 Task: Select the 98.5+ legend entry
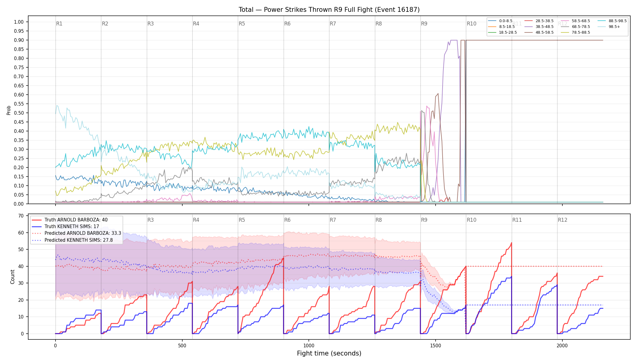coord(609,27)
